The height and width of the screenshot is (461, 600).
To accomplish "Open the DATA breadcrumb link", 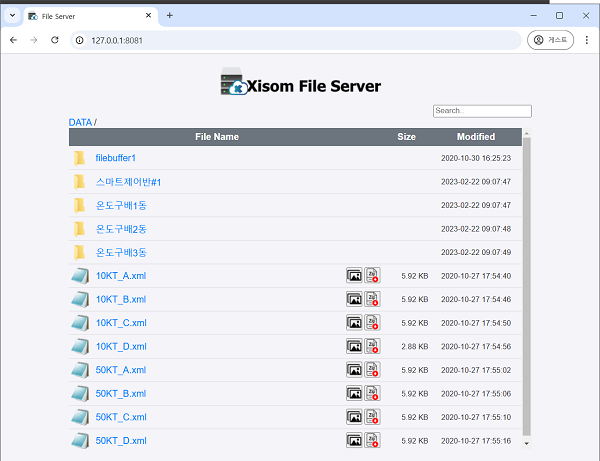I will (x=80, y=122).
